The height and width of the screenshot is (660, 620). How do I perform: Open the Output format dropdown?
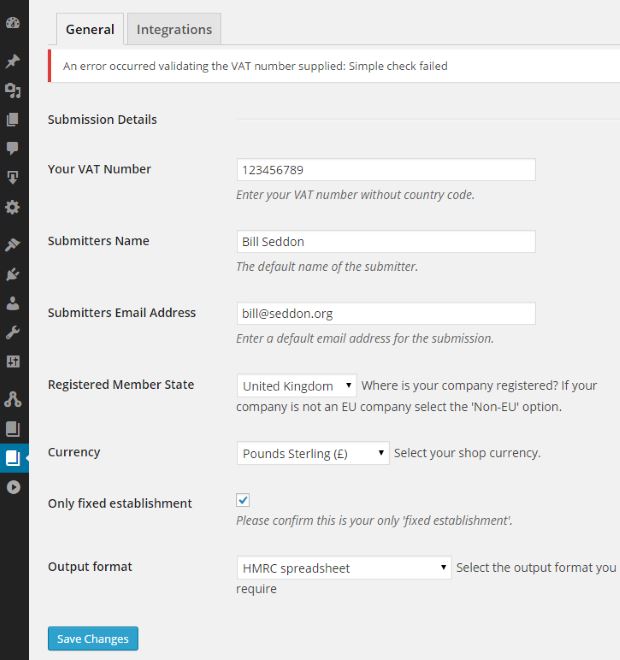point(344,568)
